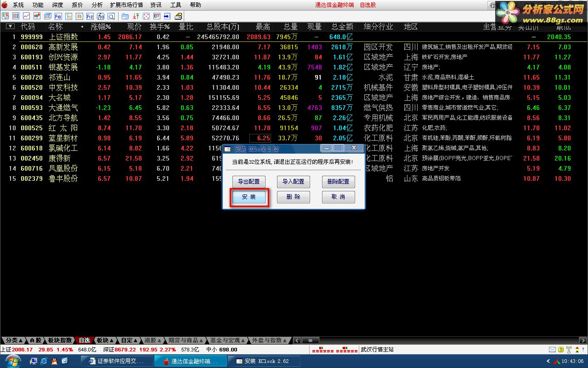Expand the 自定 tab menu
The width and height of the screenshot is (588, 368).
(x=129, y=340)
